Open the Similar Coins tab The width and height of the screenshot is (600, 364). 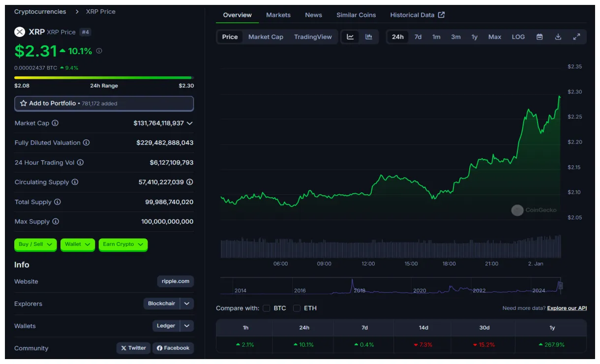point(356,15)
